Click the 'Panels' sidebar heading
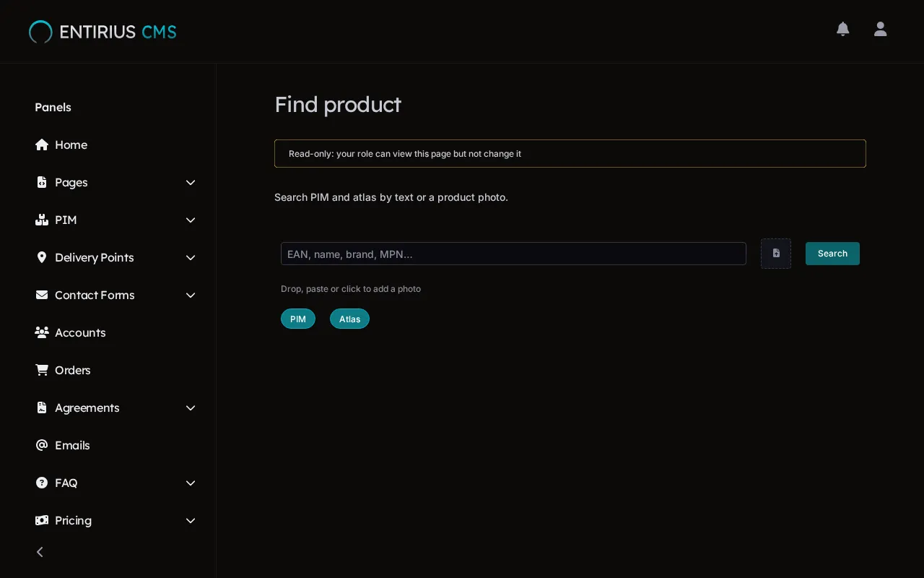924x578 pixels. [x=53, y=107]
